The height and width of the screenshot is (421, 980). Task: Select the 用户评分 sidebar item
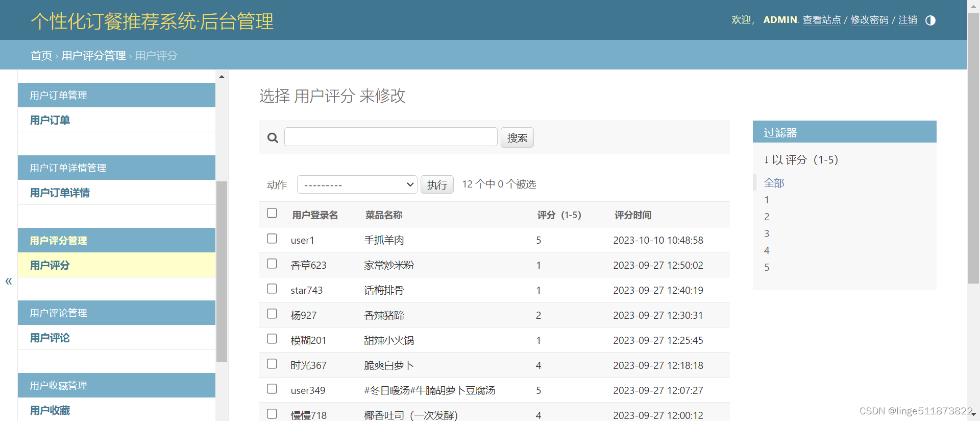point(50,265)
